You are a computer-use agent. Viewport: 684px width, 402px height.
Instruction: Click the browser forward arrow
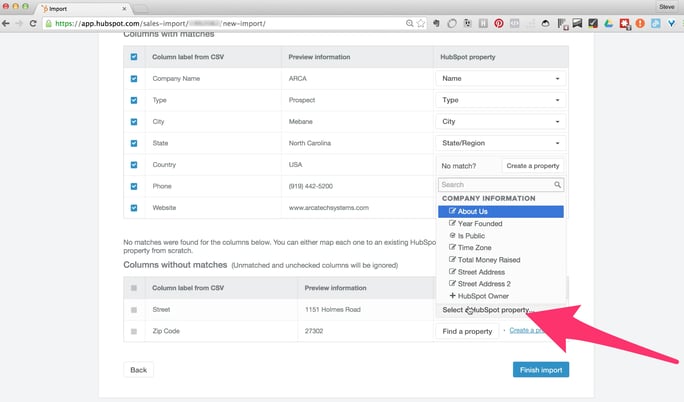coord(19,24)
